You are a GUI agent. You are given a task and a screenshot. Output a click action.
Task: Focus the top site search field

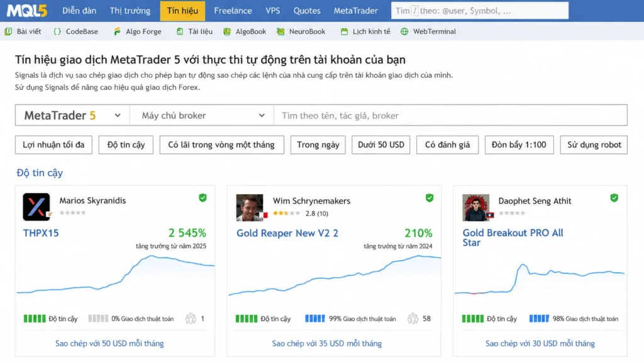(x=480, y=11)
